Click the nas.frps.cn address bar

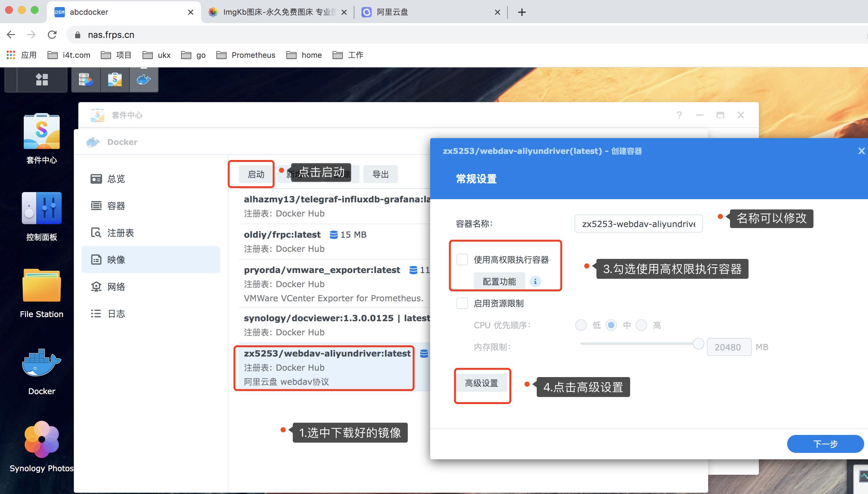click(x=468, y=35)
